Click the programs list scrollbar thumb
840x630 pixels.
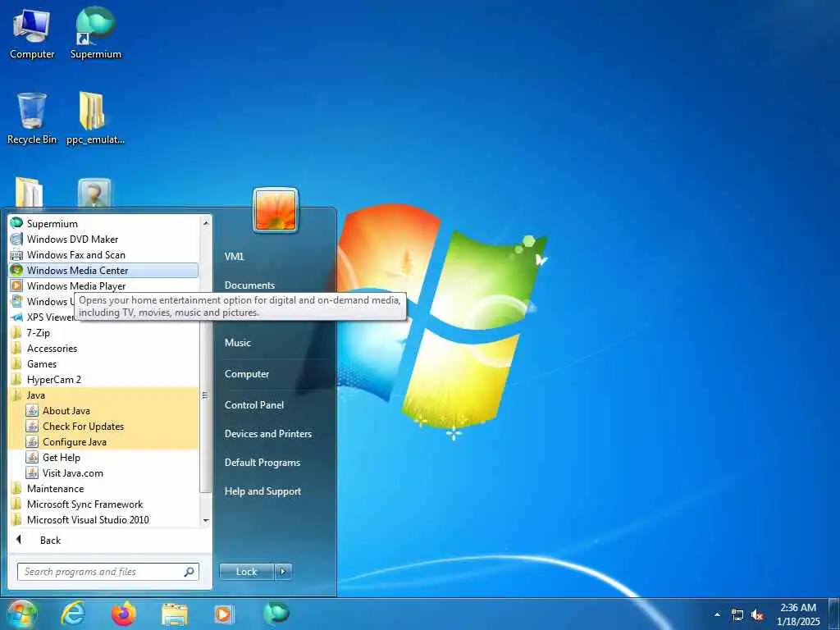tap(204, 395)
